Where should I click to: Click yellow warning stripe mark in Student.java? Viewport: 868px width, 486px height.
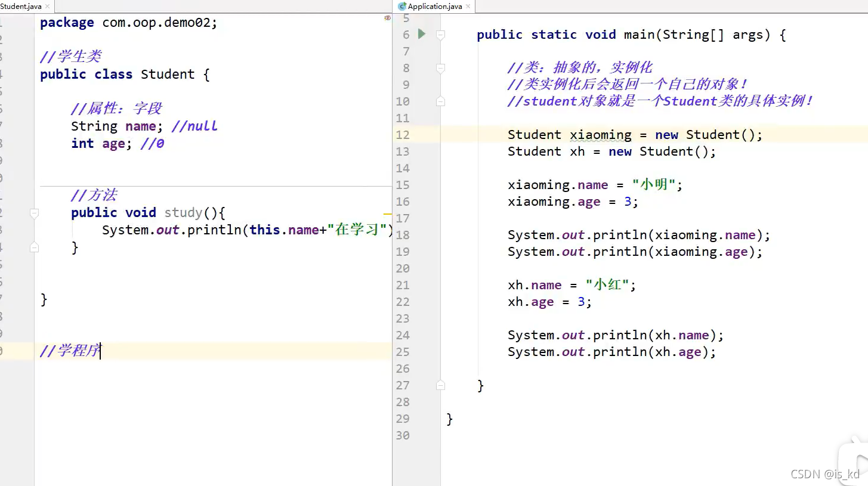click(387, 213)
